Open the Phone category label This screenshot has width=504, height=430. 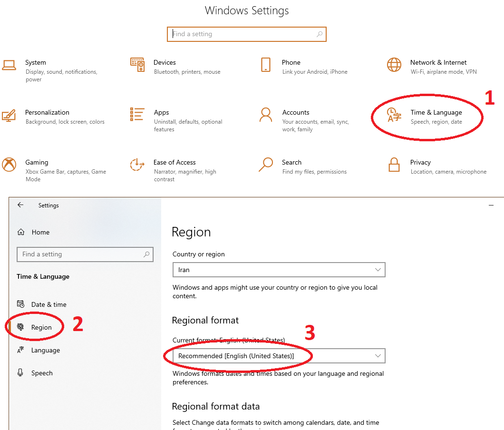[291, 62]
